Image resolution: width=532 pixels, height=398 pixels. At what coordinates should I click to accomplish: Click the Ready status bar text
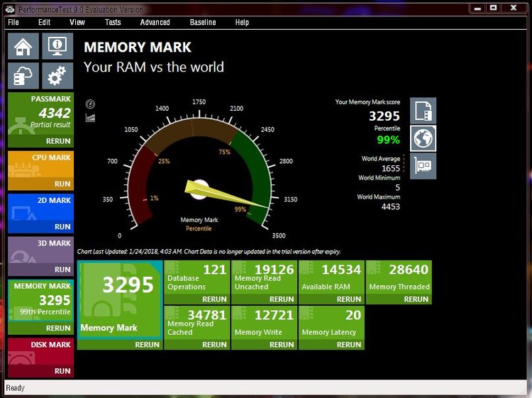click(x=16, y=388)
